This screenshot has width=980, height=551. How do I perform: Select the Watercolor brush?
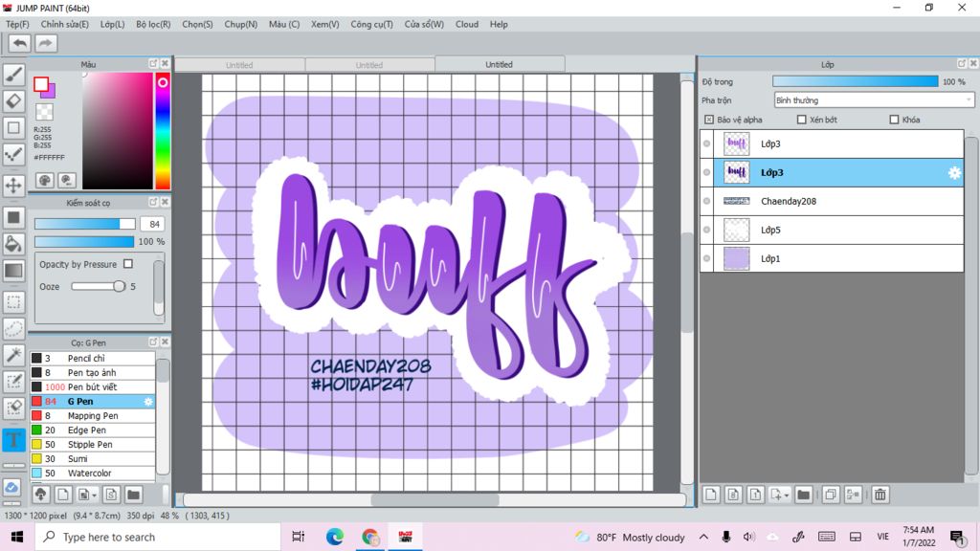pos(89,474)
